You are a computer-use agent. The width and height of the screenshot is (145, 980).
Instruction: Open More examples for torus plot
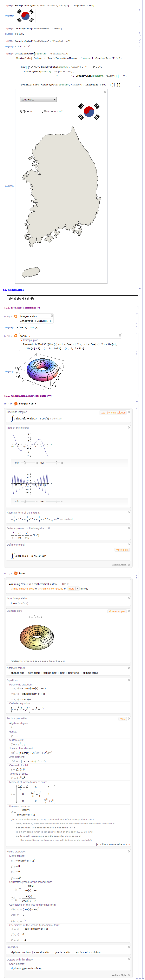pos(117,611)
